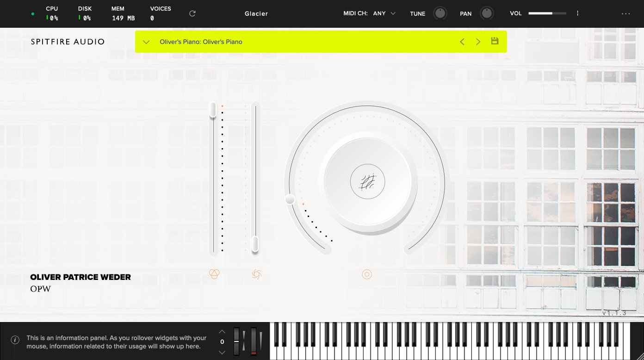The width and height of the screenshot is (644, 360).
Task: Click the concentric-circle icon below the big knob
Action: (367, 274)
